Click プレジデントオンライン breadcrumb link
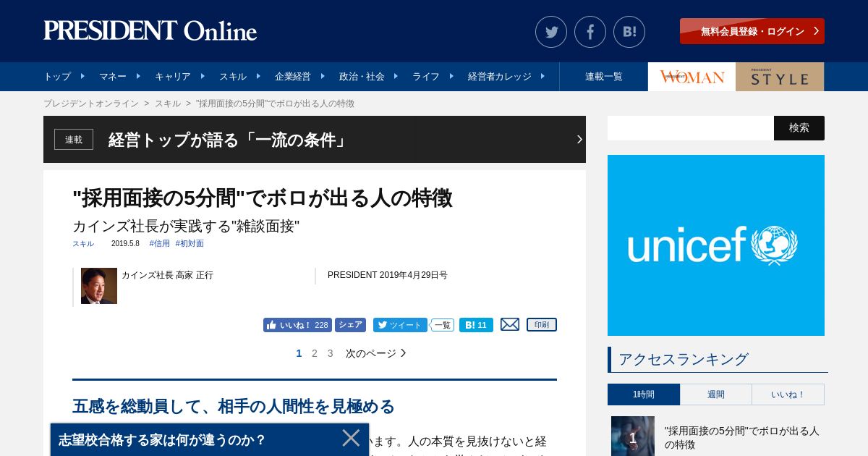Image resolution: width=868 pixels, height=456 pixels. coord(91,104)
